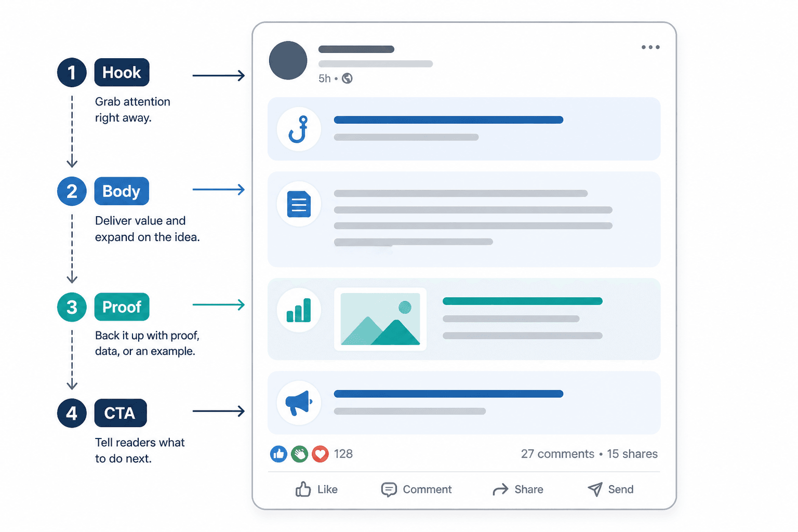Open the 15 shares link
798x532 pixels.
(x=632, y=454)
